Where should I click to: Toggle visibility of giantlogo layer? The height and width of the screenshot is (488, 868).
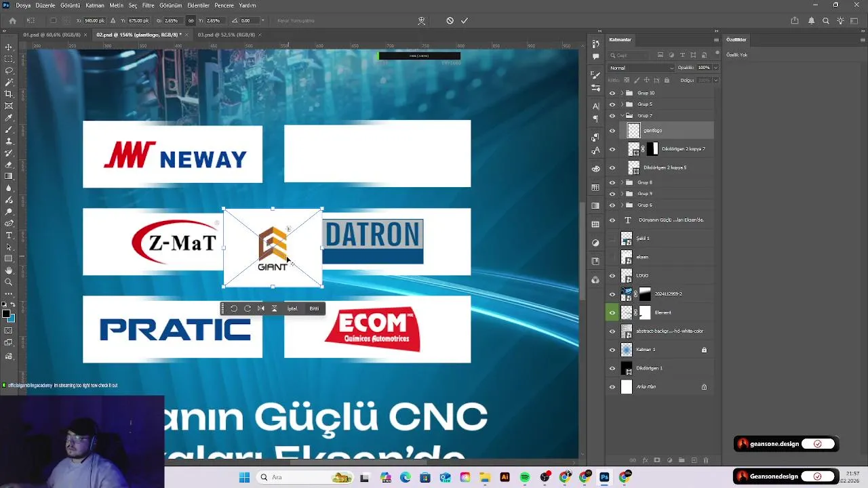point(612,130)
